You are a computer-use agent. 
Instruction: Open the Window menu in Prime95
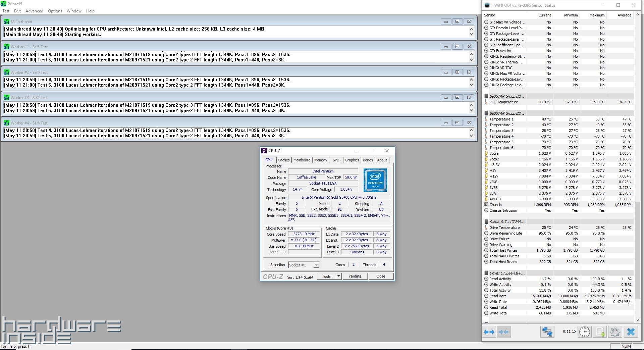(x=74, y=11)
